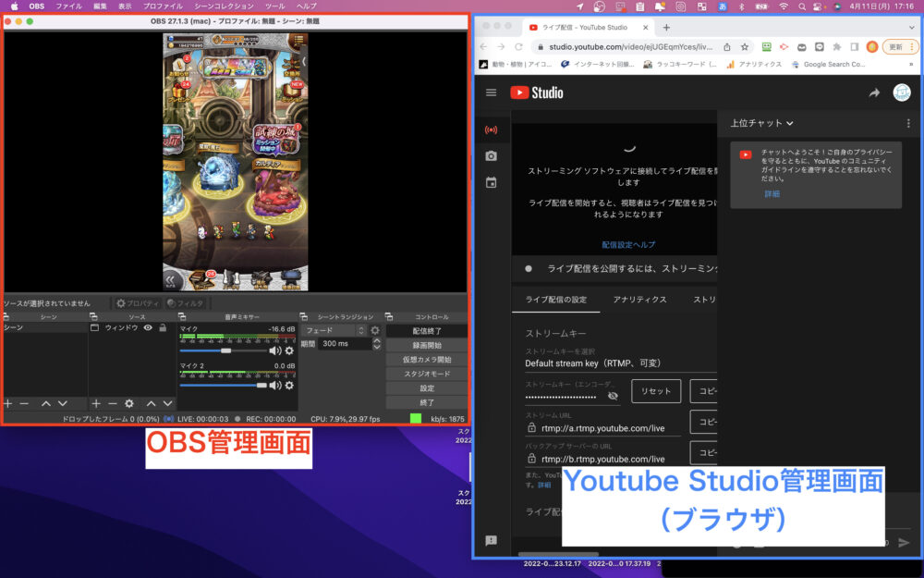Share the live stream using the arrow icon

pyautogui.click(x=874, y=92)
